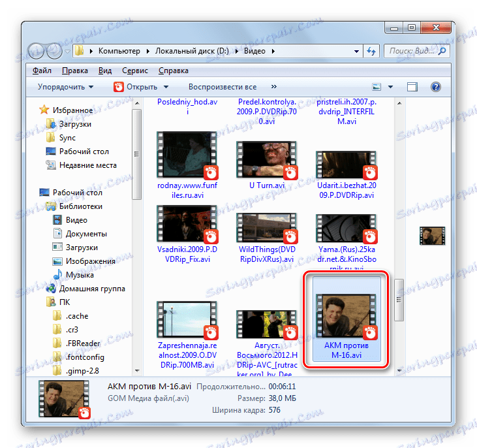The width and height of the screenshot is (477, 448).
Task: Click the navigation pane scroll up arrow
Action: (137, 104)
